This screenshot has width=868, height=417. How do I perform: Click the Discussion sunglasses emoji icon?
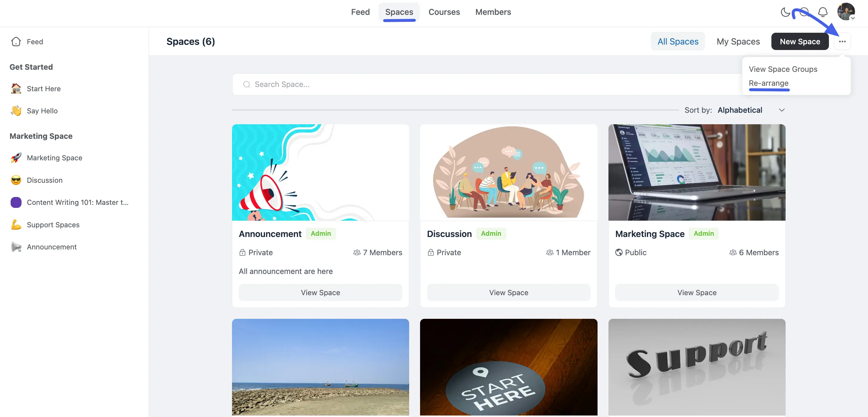pos(16,180)
